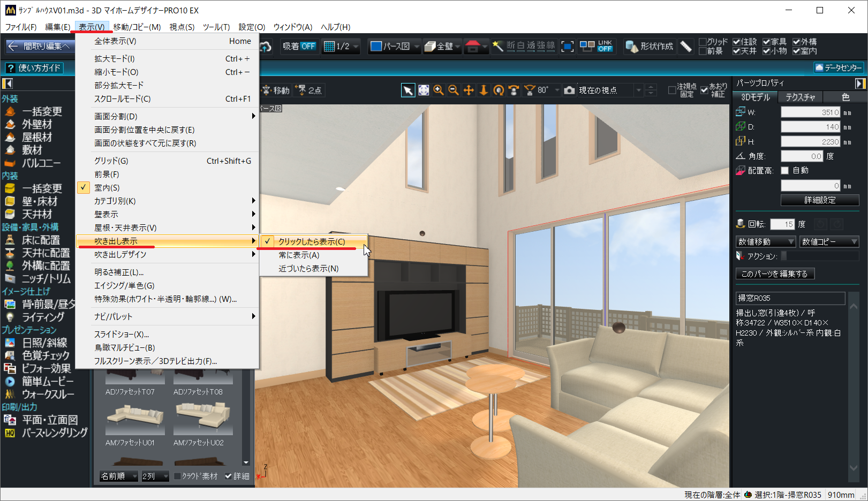Toggle the 自動 placement height checkbox
868x501 pixels.
coord(785,171)
